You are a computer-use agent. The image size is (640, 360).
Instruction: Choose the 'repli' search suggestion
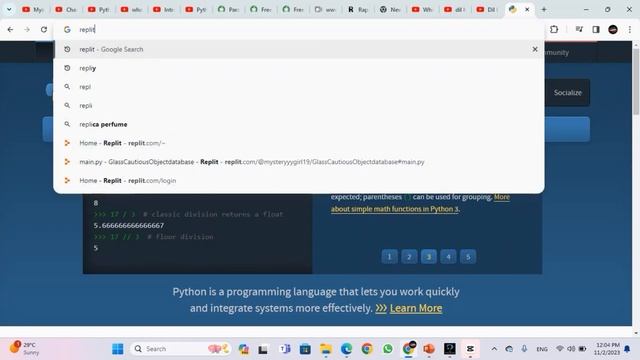(x=299, y=106)
